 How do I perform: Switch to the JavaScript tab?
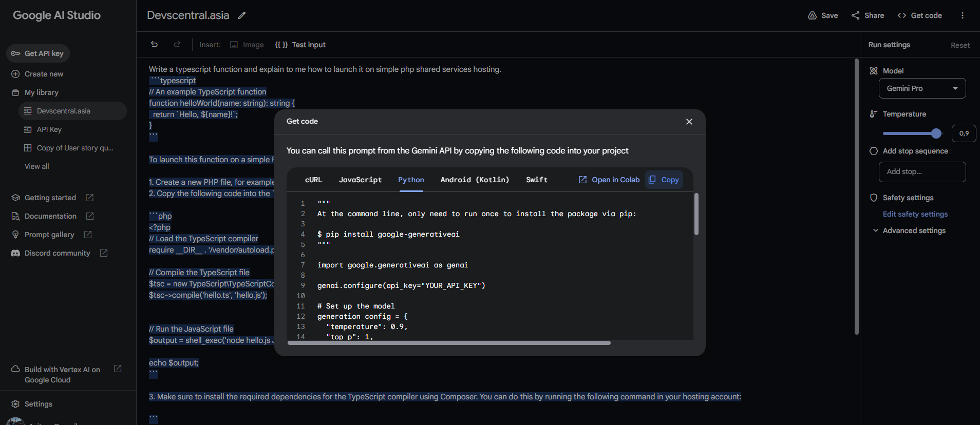click(x=360, y=180)
